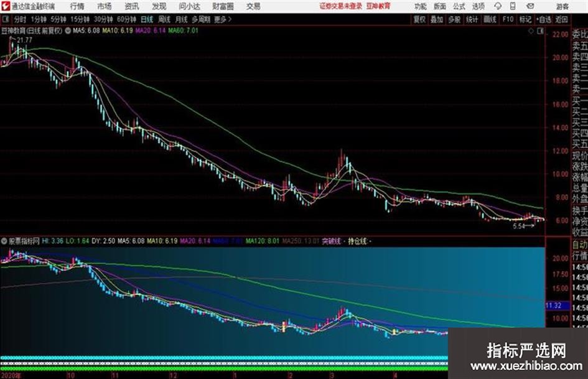The image size is (588, 379).
Task: Toggle the 自选 watchlist button
Action: 544,19
